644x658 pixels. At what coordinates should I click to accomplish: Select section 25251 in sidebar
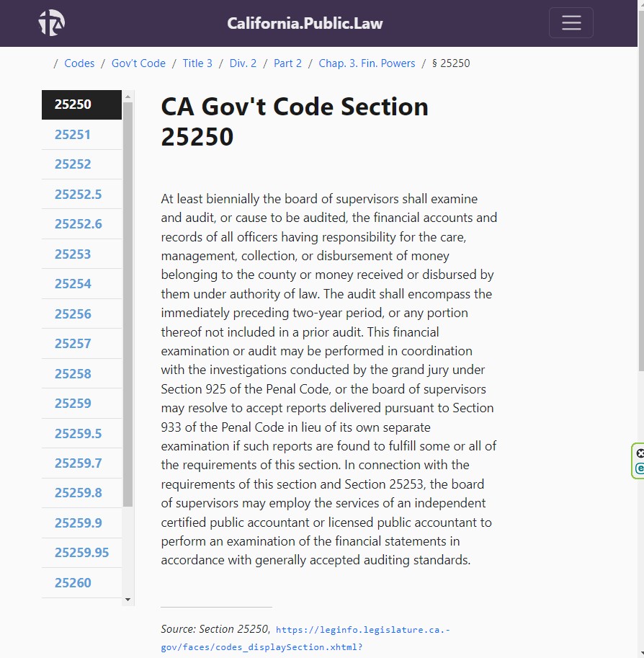(82, 135)
